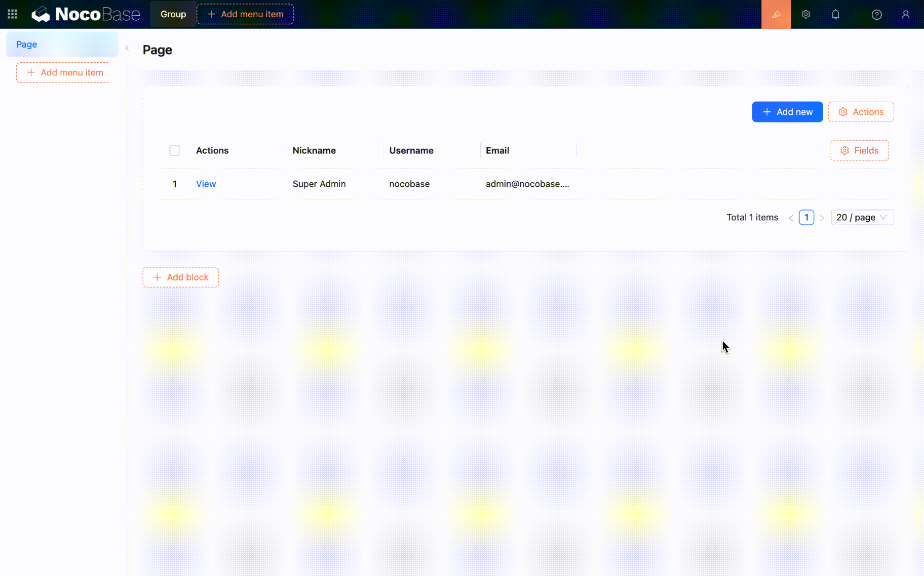The height and width of the screenshot is (576, 924).
Task: Select the Group top menu item
Action: tap(173, 14)
